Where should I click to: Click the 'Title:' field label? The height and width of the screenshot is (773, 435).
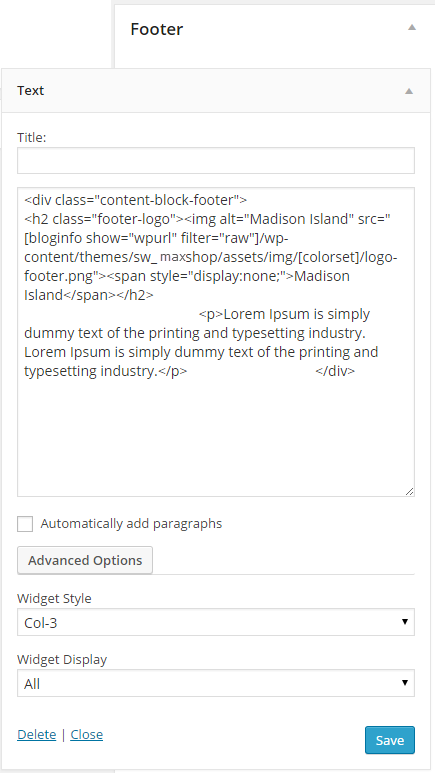32,138
